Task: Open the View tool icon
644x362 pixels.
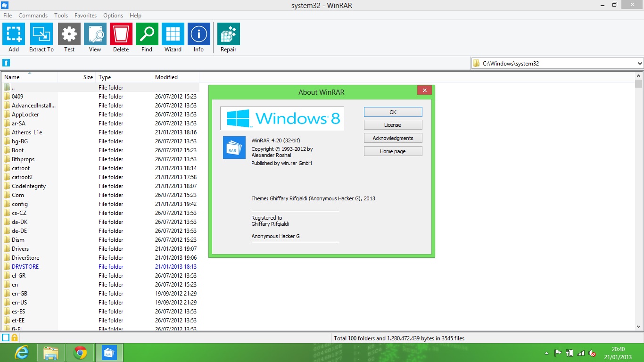Action: click(95, 33)
